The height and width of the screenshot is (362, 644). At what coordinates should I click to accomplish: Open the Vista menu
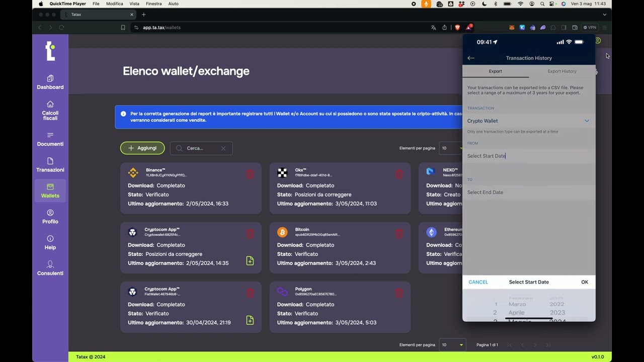tap(134, 4)
